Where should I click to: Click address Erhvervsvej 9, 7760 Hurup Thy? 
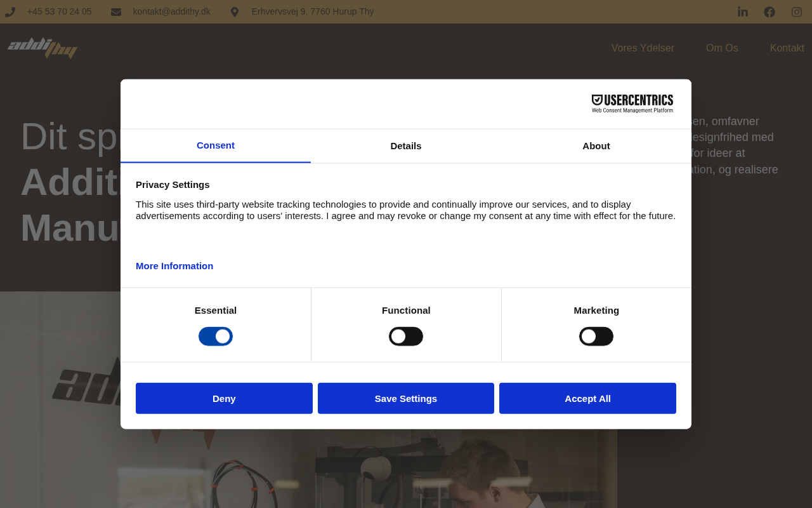pyautogui.click(x=313, y=11)
